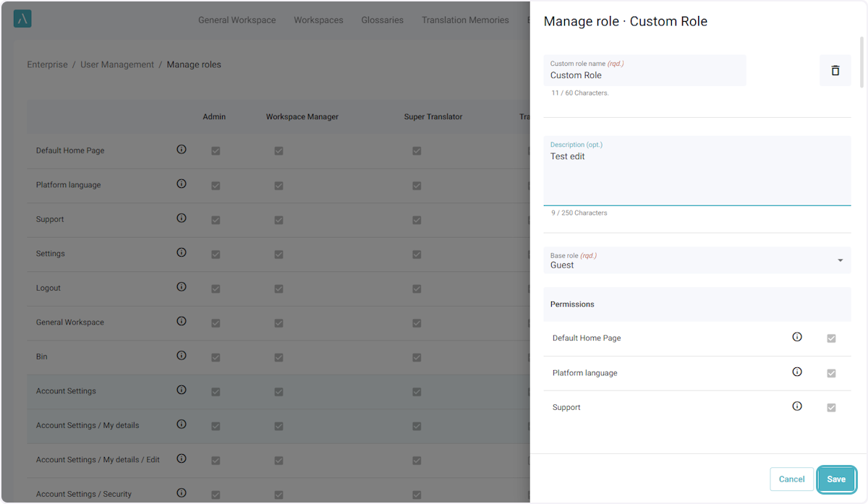Click info icon beside Logout row
Image resolution: width=868 pixels, height=504 pixels.
click(182, 287)
